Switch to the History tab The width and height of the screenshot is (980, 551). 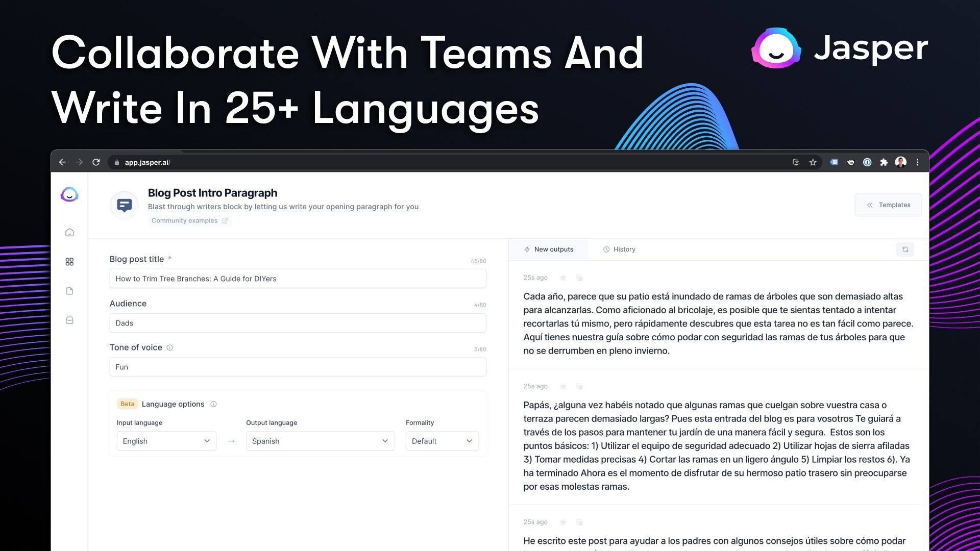620,249
